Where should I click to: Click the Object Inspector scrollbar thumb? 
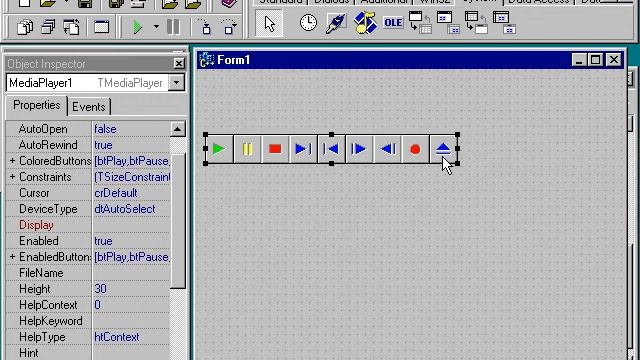click(178, 221)
